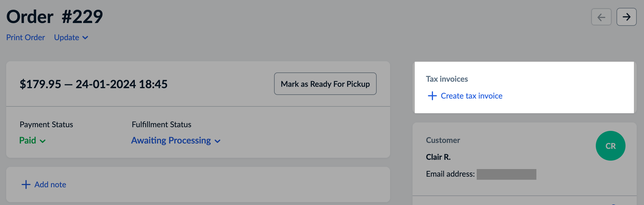Click the Fulfillment Status label
This screenshot has width=644, height=205.
click(161, 124)
